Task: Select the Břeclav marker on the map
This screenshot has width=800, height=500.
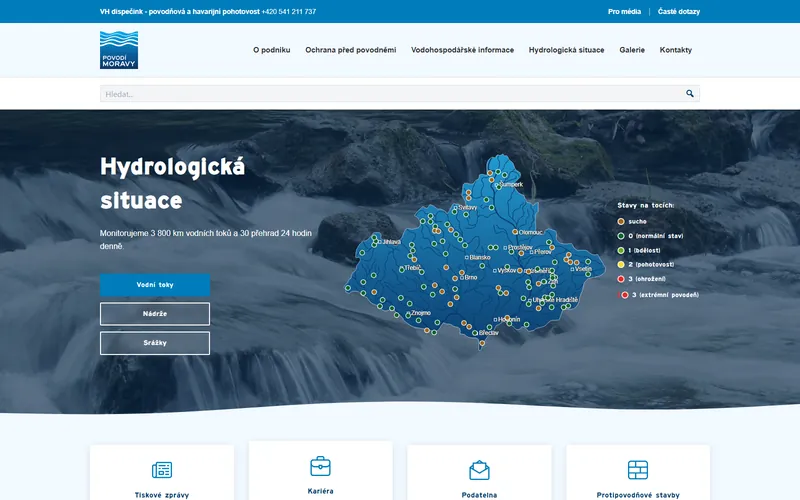Action: tap(477, 333)
